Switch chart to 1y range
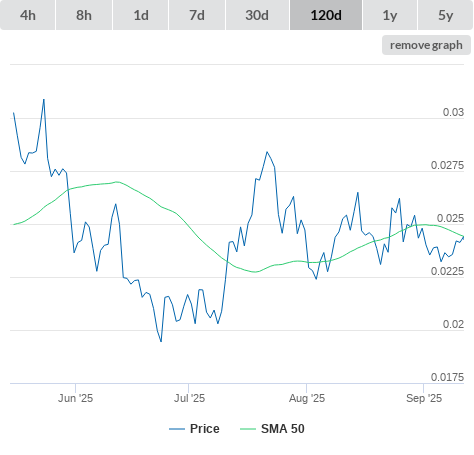Screen dimensions: 474x455 click(390, 15)
